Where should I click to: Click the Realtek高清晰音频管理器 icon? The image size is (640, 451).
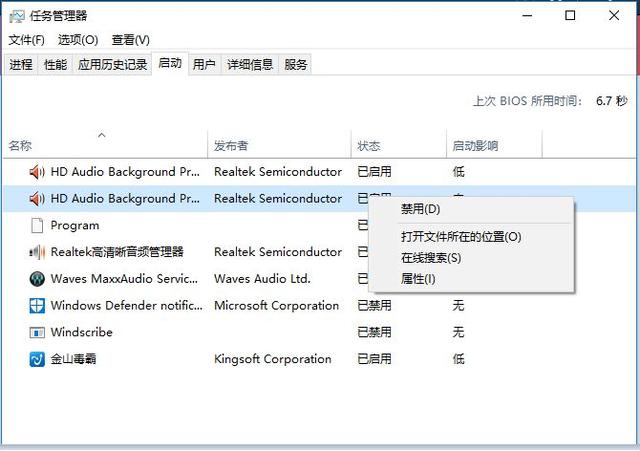[37, 252]
